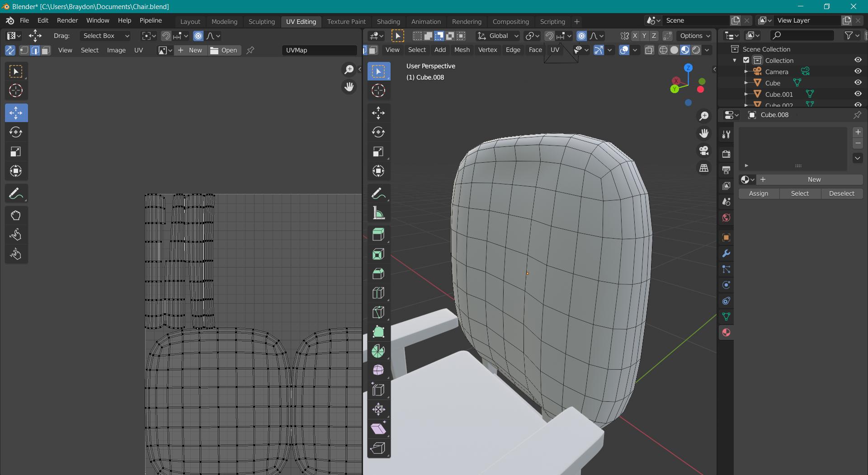This screenshot has height=475, width=868.
Task: Select the Extrude Region tool
Action: tap(378, 234)
